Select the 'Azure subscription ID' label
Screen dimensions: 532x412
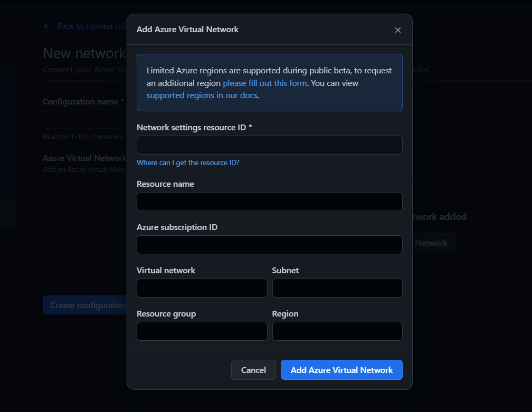177,227
